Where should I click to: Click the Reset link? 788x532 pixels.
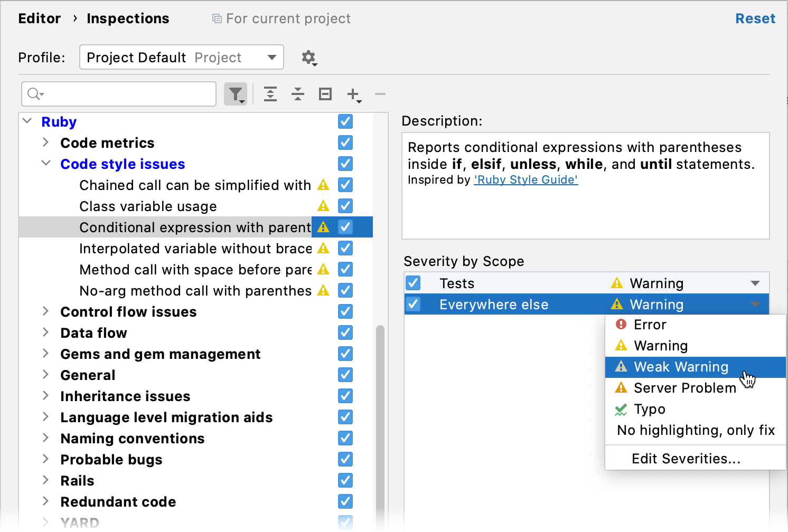click(755, 18)
